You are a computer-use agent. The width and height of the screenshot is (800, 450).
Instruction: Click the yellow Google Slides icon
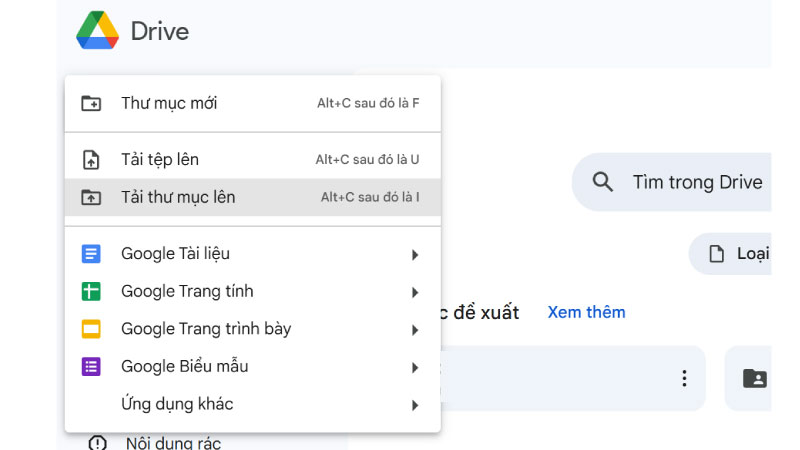[x=91, y=329]
